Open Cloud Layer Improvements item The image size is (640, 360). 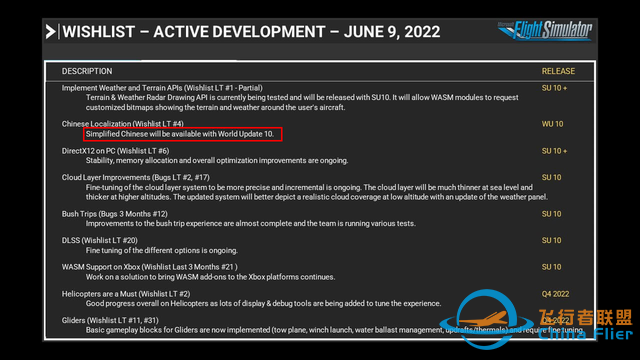pos(136,177)
